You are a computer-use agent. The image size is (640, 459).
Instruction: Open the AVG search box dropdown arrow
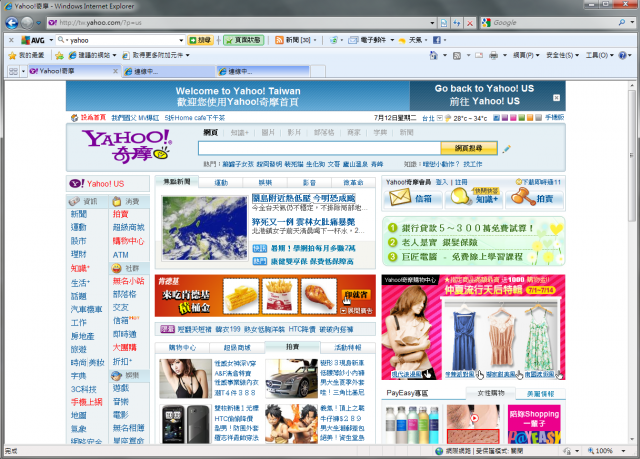(x=181, y=40)
